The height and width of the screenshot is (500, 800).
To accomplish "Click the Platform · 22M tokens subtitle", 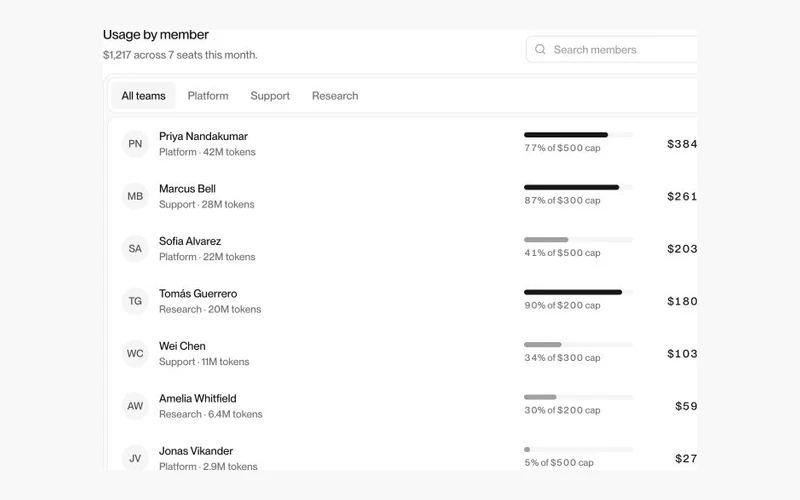I will tap(207, 257).
